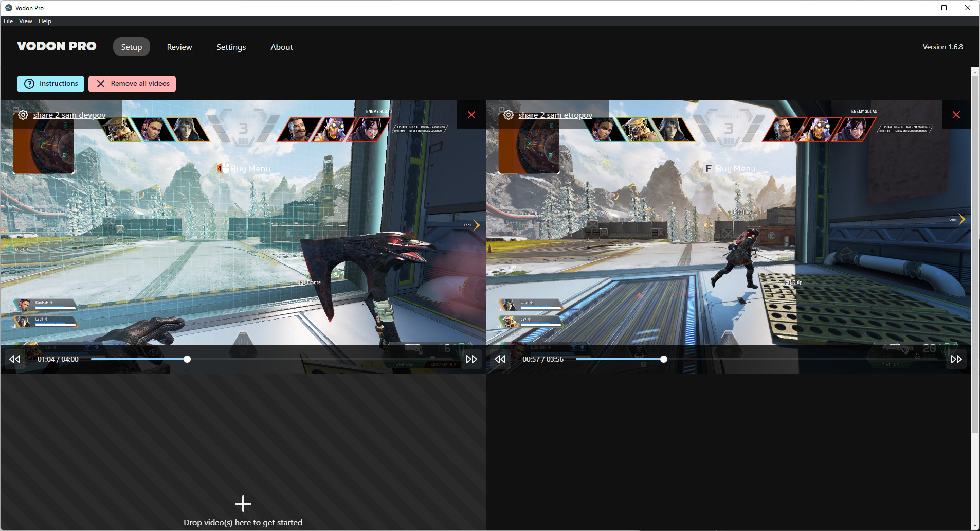Click the share 2 sam devpov title
This screenshot has width=980, height=531.
(69, 115)
